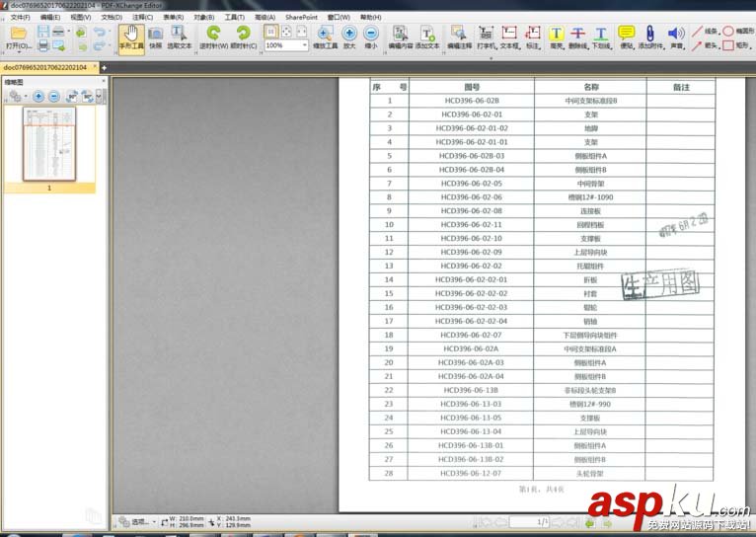
Task: Open the 帮助(H) menu
Action: (370, 17)
